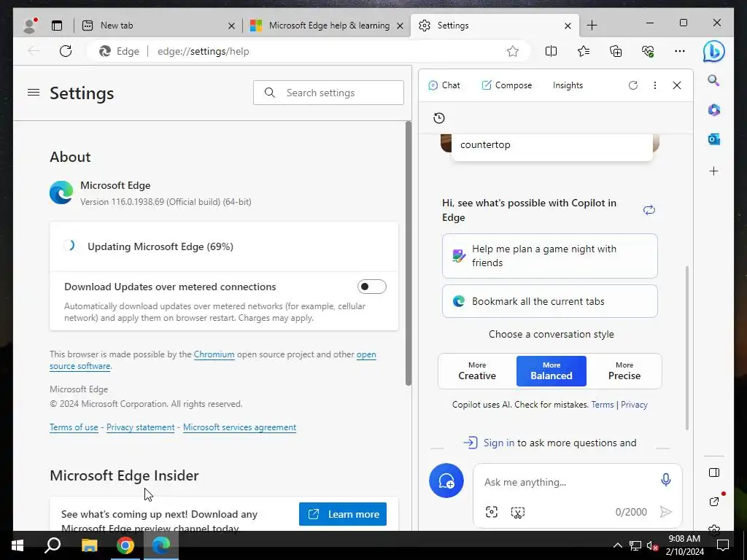Open the external link icon in sidebar
This screenshot has width=747, height=560.
713,501
